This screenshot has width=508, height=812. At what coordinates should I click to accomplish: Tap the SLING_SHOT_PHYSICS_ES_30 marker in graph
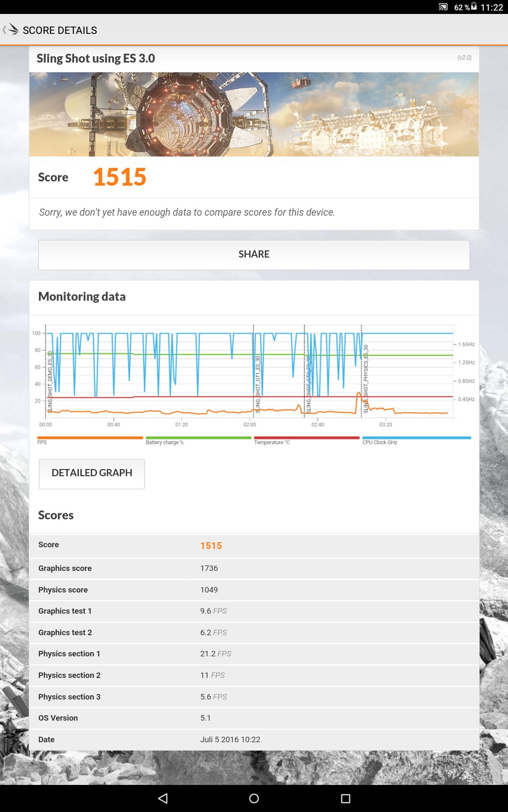click(x=366, y=379)
